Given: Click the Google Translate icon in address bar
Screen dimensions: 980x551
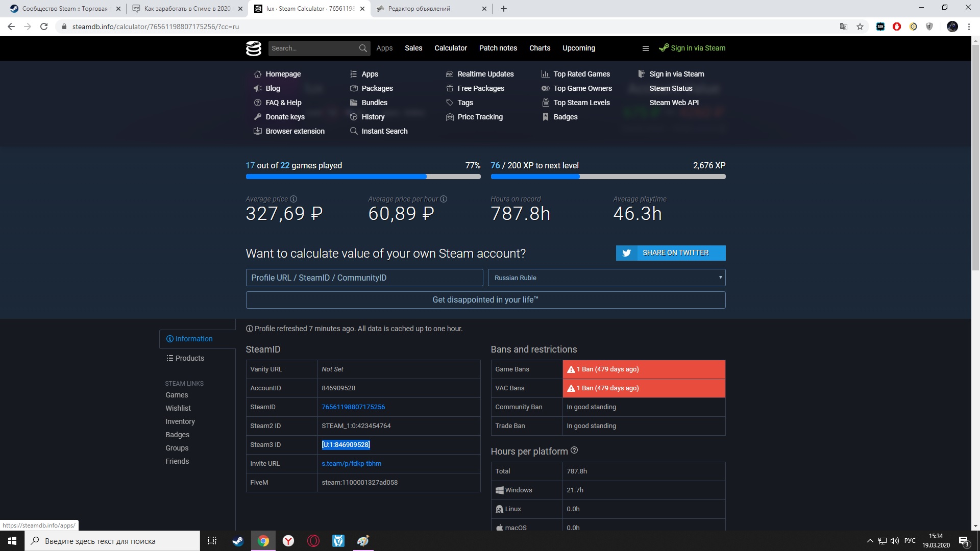Looking at the screenshot, I should tap(844, 27).
